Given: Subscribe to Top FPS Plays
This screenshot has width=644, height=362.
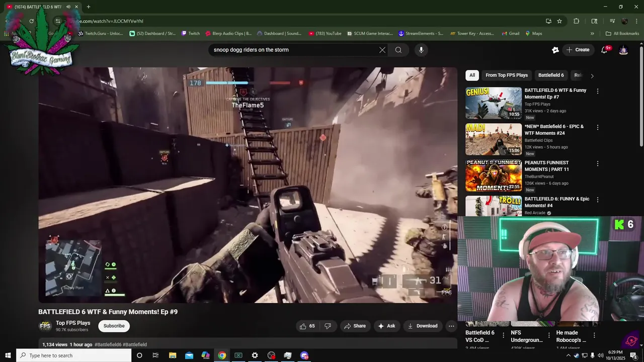Looking at the screenshot, I should [114, 326].
